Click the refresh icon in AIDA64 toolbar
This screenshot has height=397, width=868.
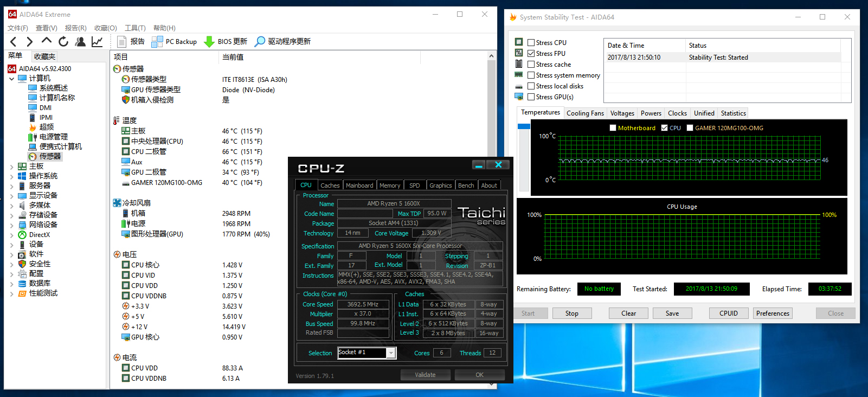point(63,42)
